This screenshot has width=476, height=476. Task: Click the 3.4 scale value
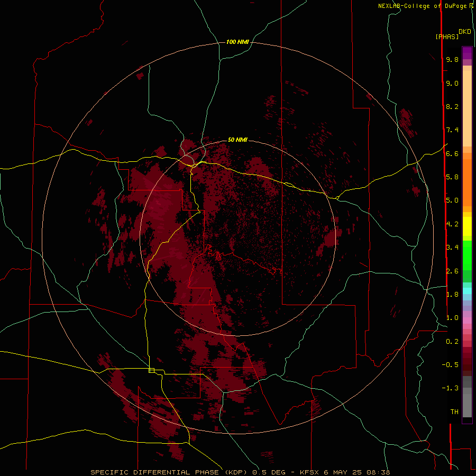[x=452, y=248]
